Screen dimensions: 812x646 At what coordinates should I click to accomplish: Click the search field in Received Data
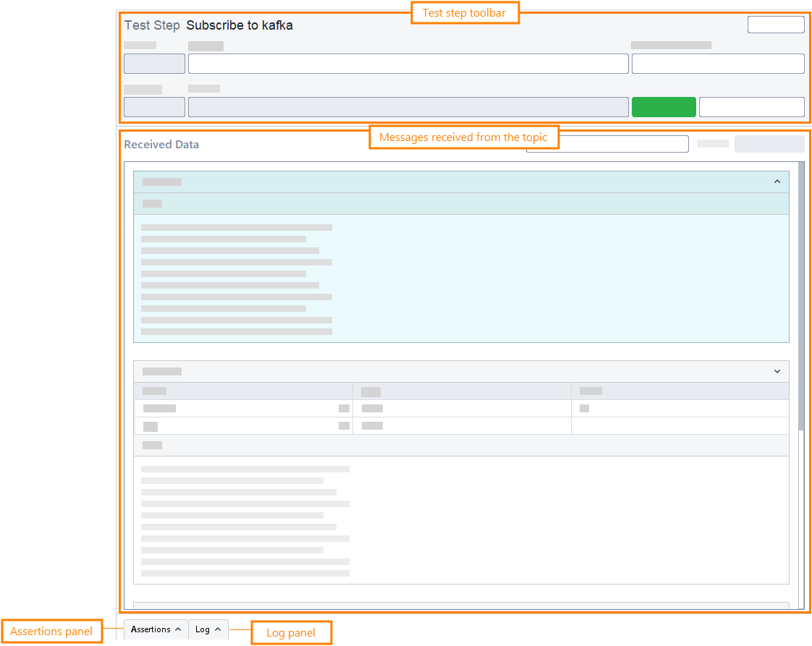(x=606, y=143)
